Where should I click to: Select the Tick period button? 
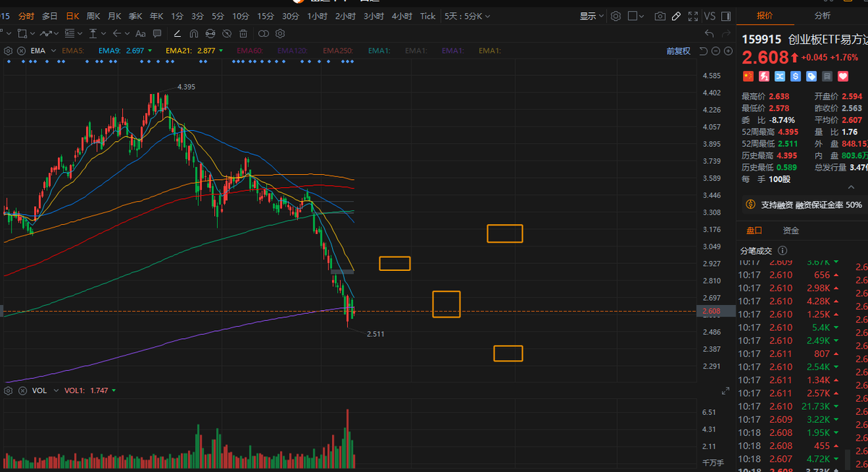428,16
